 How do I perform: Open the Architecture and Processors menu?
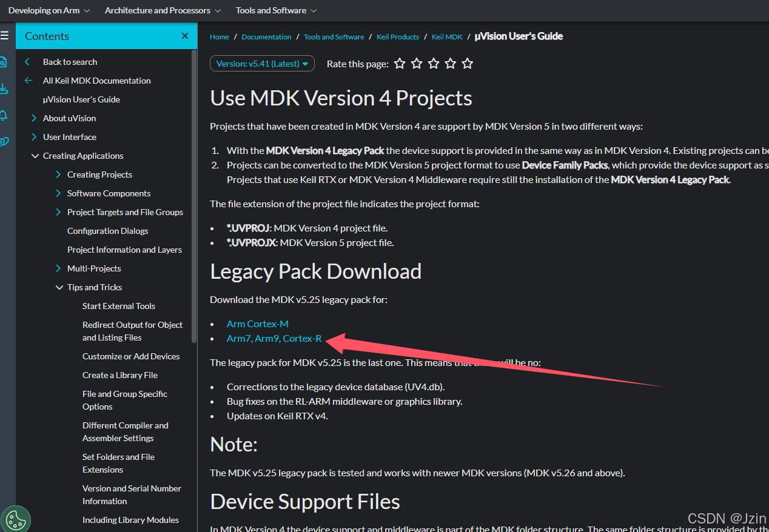coord(163,10)
